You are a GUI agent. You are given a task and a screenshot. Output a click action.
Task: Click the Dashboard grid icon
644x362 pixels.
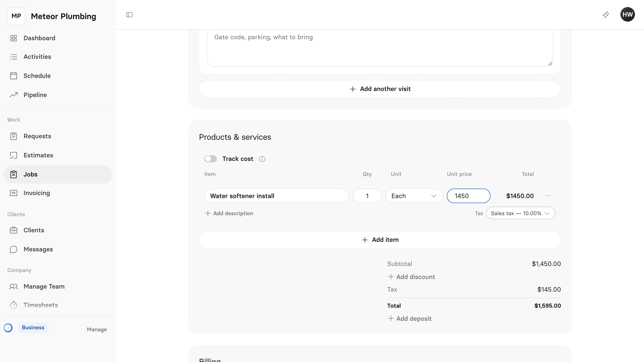pyautogui.click(x=14, y=38)
